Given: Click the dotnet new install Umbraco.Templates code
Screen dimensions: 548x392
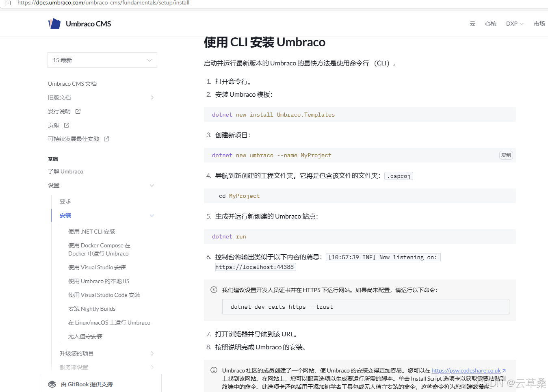Looking at the screenshot, I should (273, 115).
